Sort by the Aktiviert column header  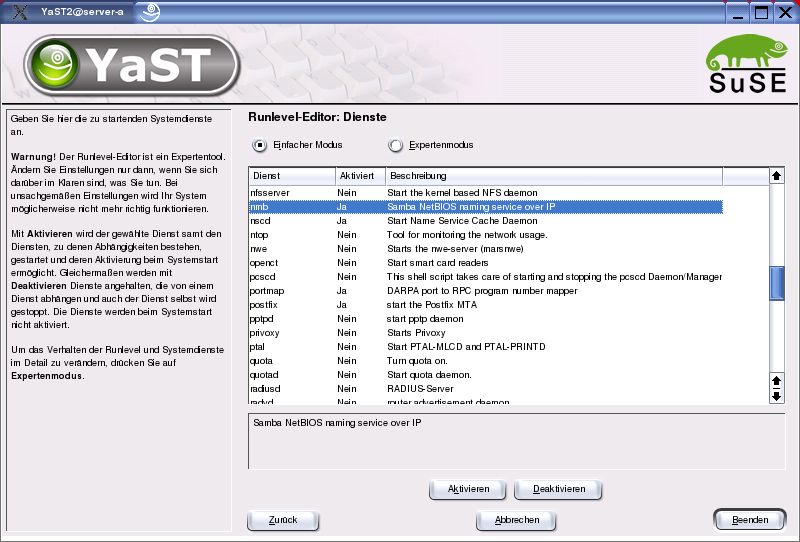pyautogui.click(x=360, y=176)
